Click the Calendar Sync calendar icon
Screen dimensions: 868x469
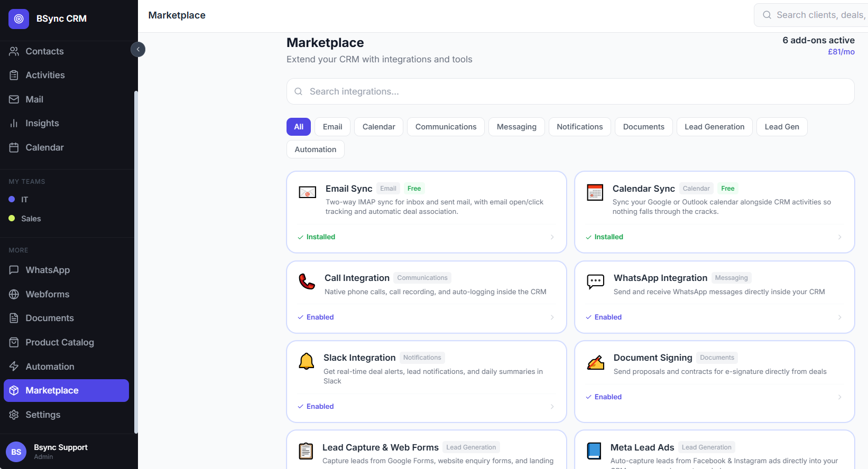(595, 192)
